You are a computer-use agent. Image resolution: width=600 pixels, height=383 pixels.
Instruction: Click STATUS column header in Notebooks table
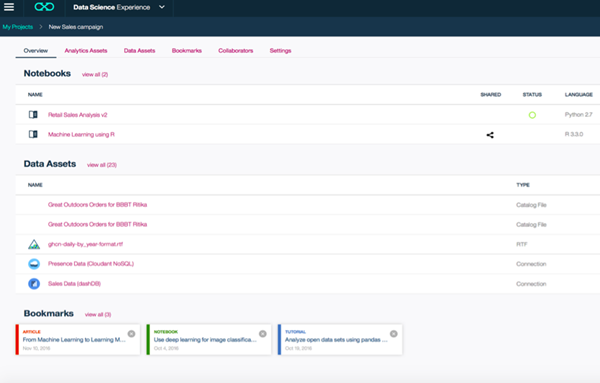pos(532,95)
